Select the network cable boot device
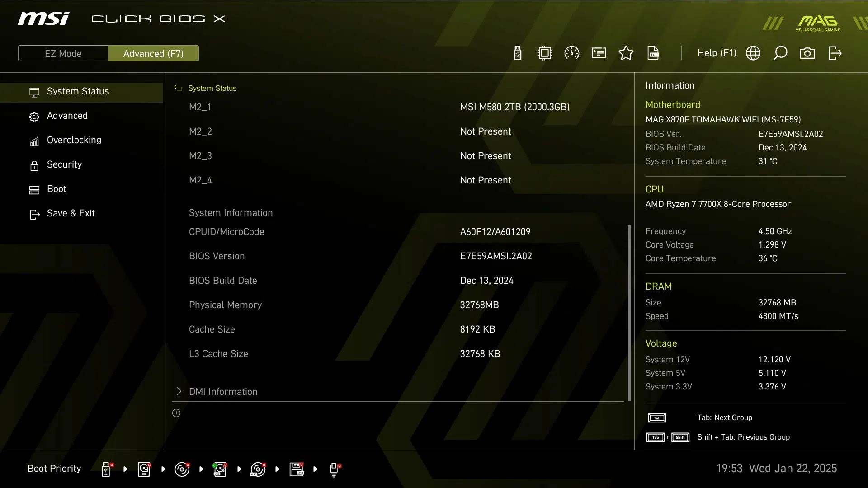The width and height of the screenshot is (868, 488). (x=335, y=469)
